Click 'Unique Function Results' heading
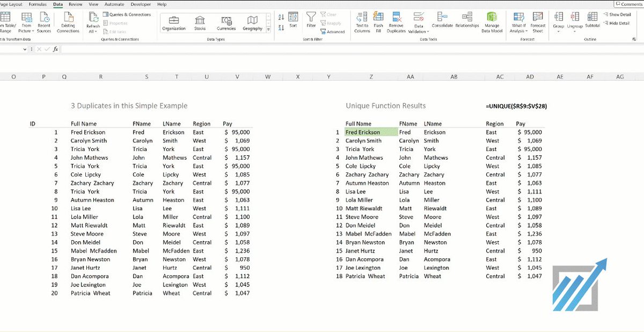This screenshot has width=644, height=332. pyautogui.click(x=386, y=106)
